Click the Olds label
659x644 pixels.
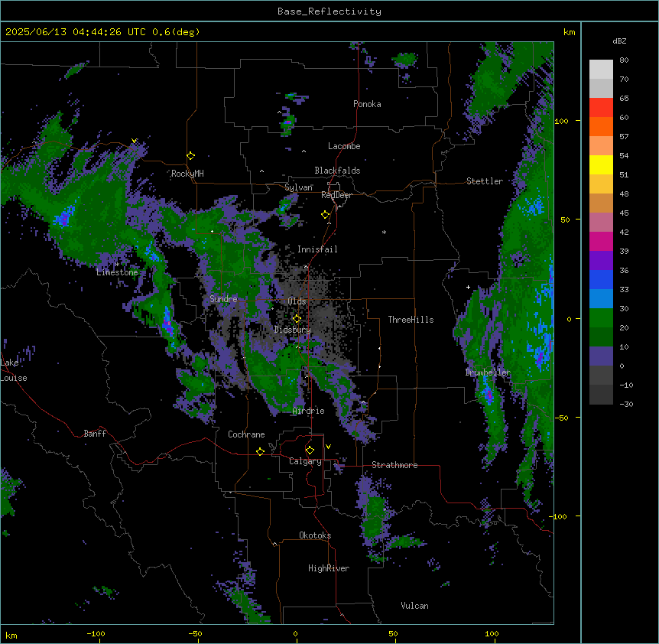(x=297, y=301)
